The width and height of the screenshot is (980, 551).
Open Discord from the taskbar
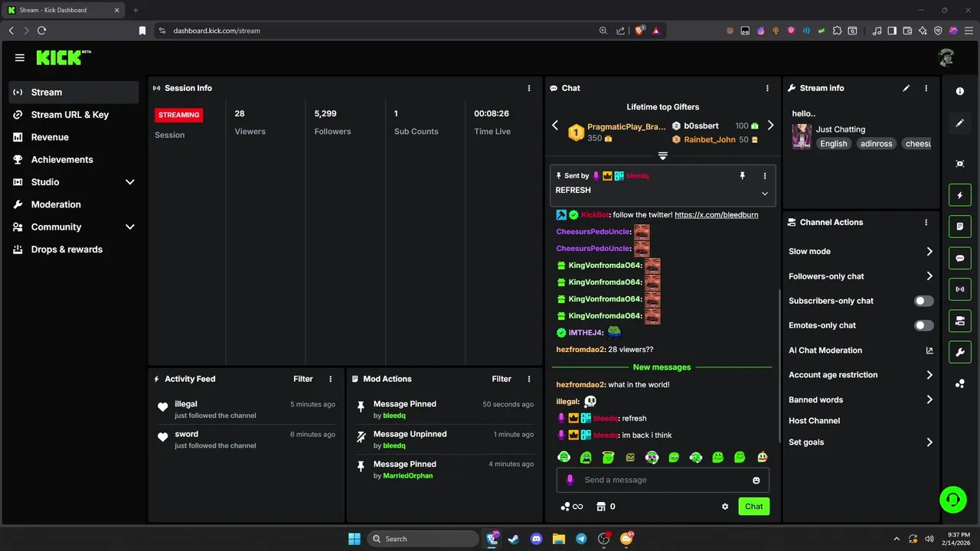pyautogui.click(x=536, y=539)
